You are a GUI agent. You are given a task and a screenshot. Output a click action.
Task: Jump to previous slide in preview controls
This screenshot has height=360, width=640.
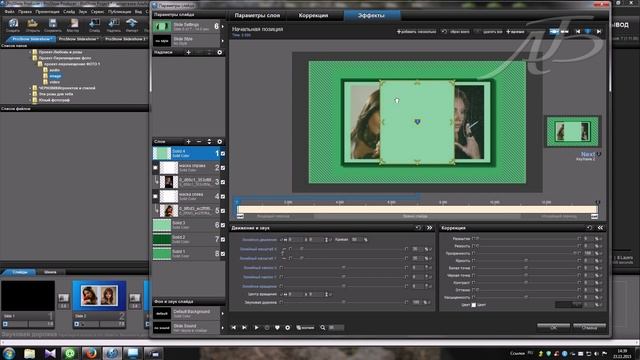[233, 327]
